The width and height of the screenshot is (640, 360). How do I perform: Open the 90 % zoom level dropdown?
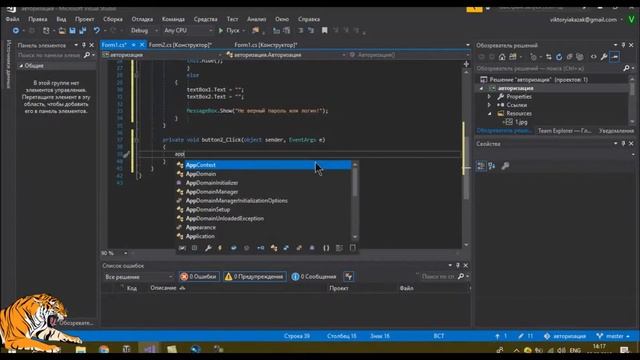pos(115,253)
